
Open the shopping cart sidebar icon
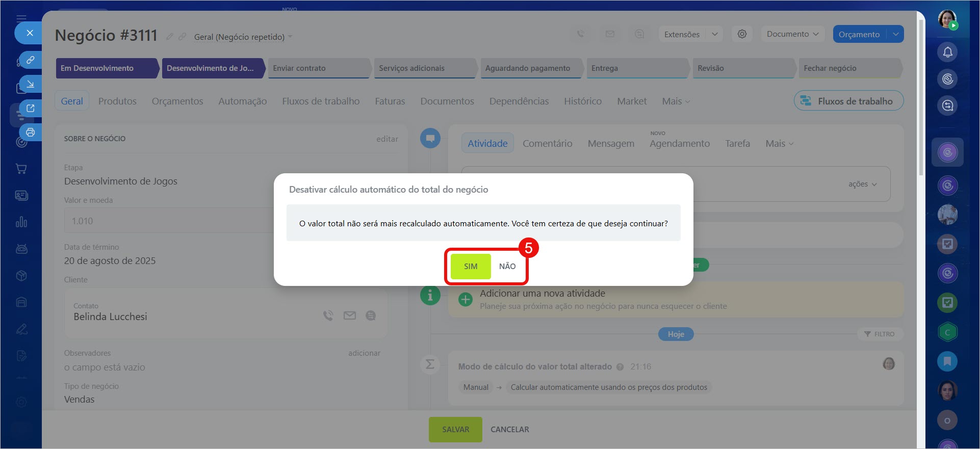(21, 169)
